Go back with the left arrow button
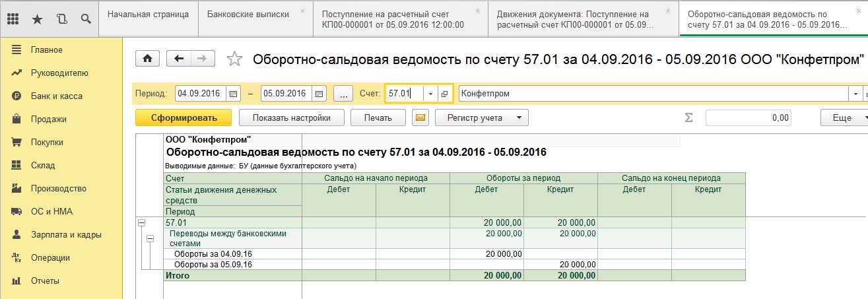 point(178,59)
